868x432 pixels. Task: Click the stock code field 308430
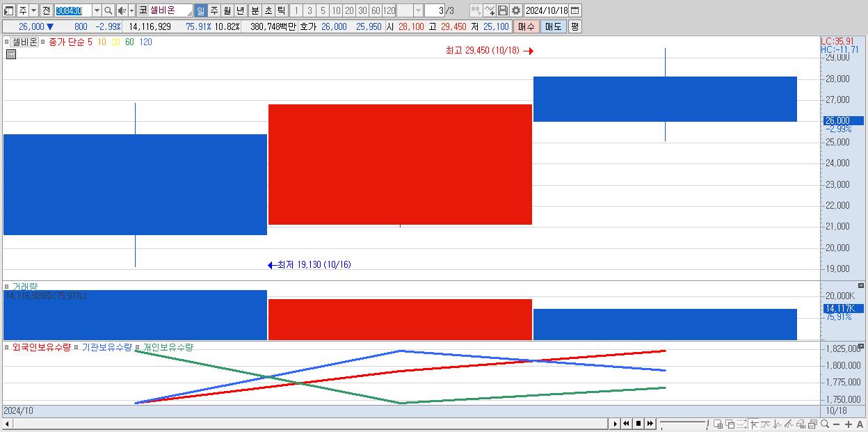tap(73, 10)
